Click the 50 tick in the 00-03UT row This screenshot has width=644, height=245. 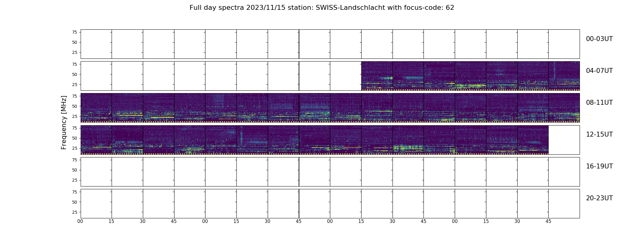75,42
